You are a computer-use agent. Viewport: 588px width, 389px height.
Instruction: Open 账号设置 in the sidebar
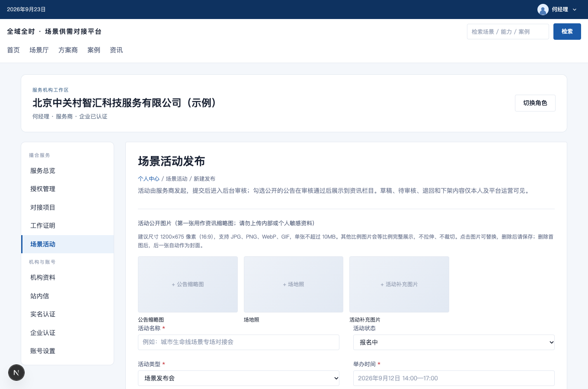pos(67,351)
